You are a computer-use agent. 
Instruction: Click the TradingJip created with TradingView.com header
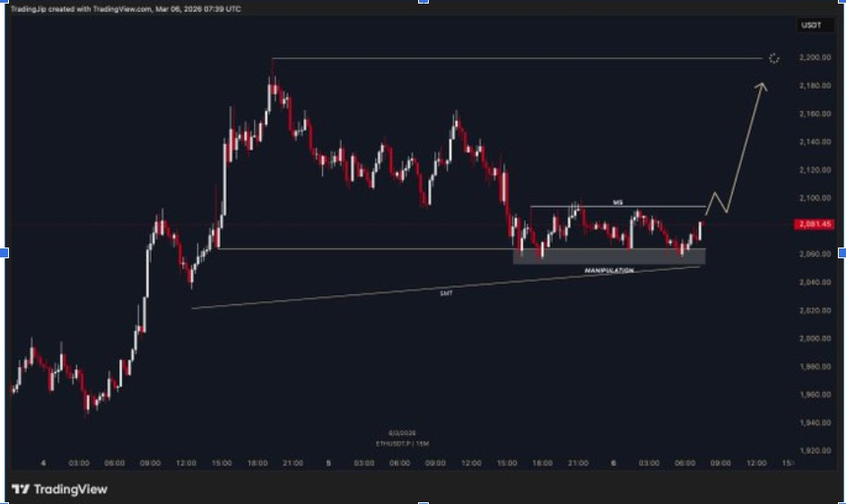[x=126, y=9]
